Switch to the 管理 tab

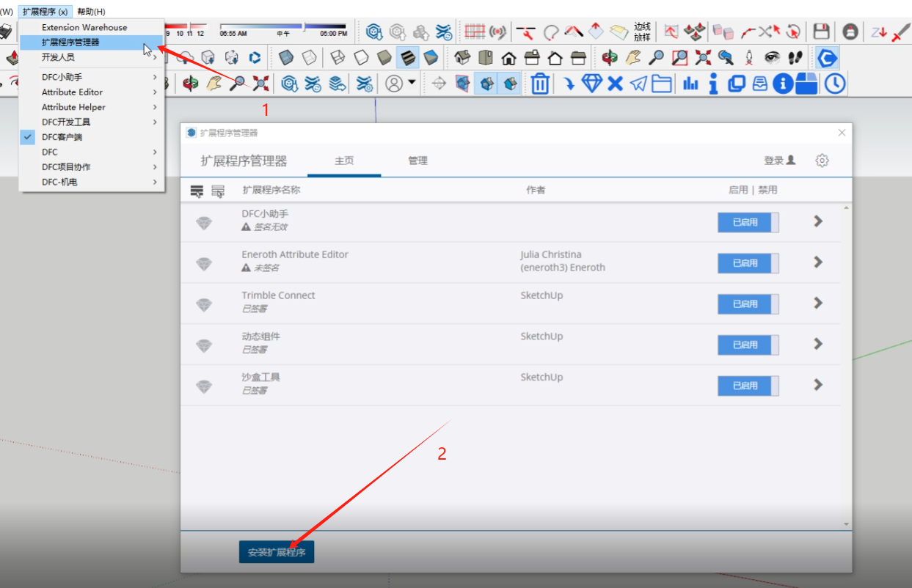pos(417,161)
